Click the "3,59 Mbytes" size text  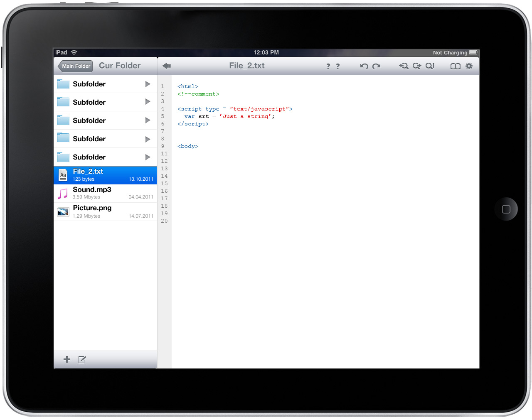point(86,197)
